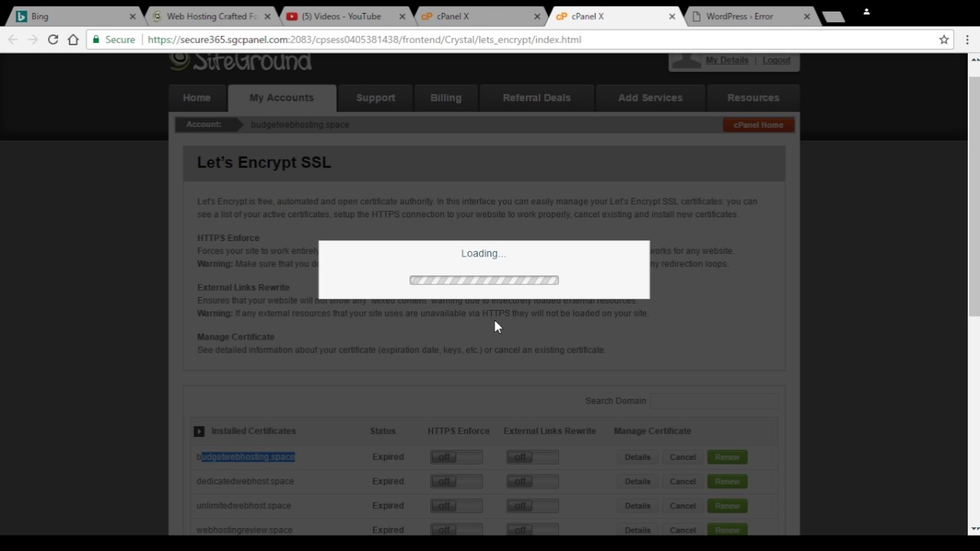
Task: Open the Support menu tab
Action: tap(376, 98)
